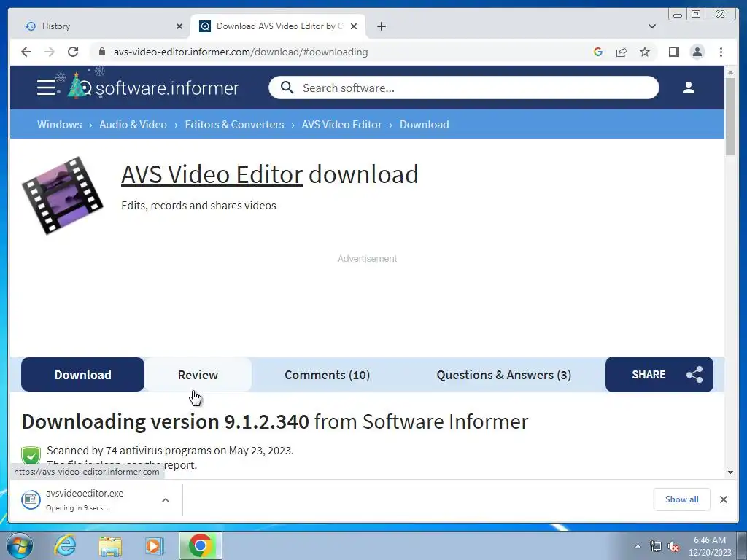Image resolution: width=747 pixels, height=560 pixels.
Task: Open the Windows Start menu
Action: point(20,545)
